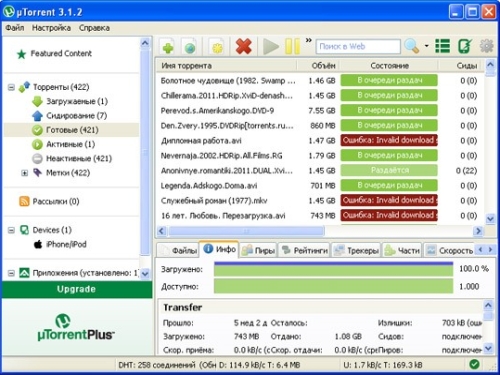Click the Доступно availability bar
The height and width of the screenshot is (375, 500).
pos(333,286)
